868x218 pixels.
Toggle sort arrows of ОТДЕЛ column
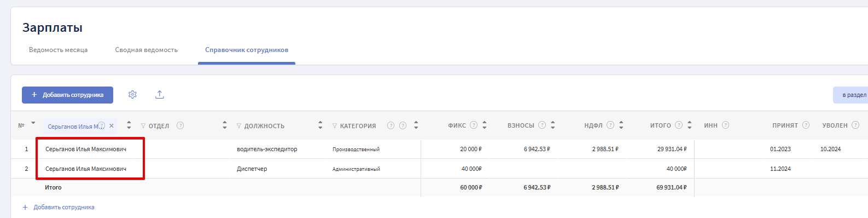225,125
